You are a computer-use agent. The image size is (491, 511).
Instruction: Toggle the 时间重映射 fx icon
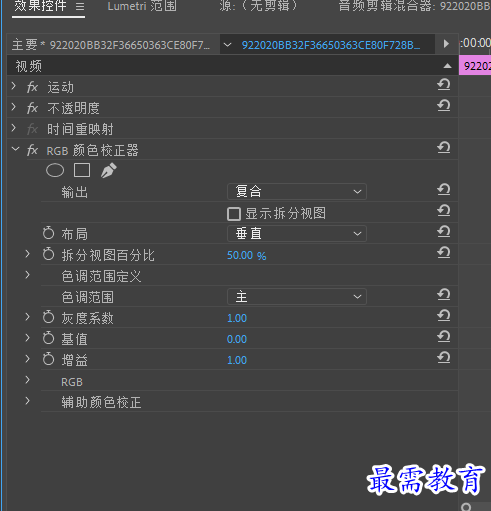coord(32,129)
